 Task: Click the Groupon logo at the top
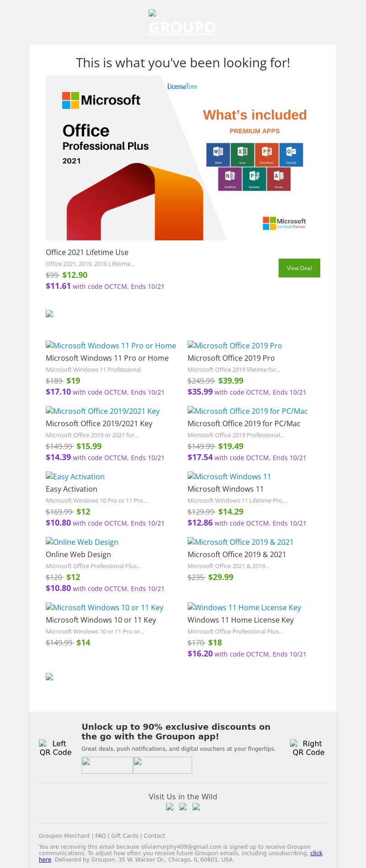click(x=183, y=22)
